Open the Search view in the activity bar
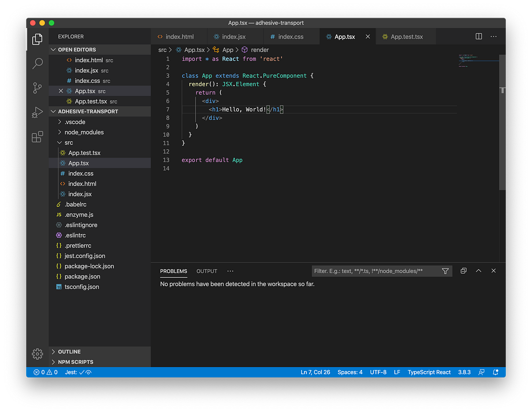The image size is (532, 412). (x=37, y=63)
